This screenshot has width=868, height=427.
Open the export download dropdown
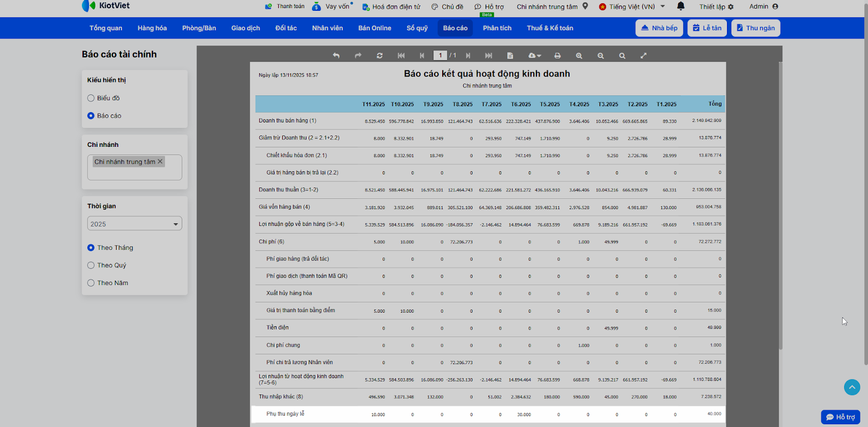(x=534, y=56)
